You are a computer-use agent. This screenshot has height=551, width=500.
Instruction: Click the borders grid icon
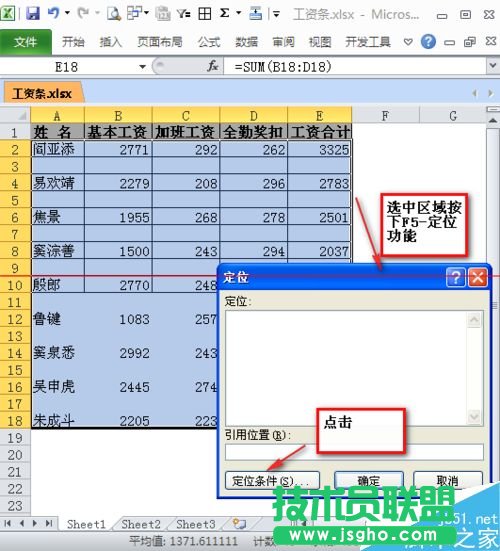click(204, 14)
